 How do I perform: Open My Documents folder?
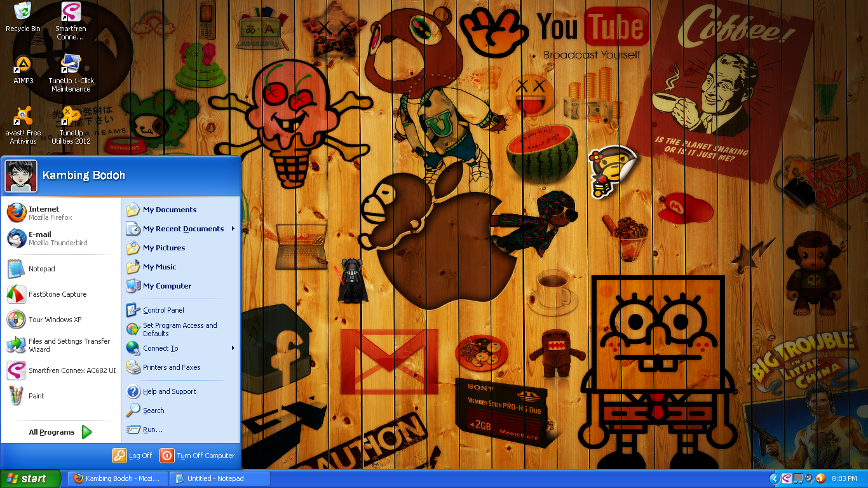180,210
